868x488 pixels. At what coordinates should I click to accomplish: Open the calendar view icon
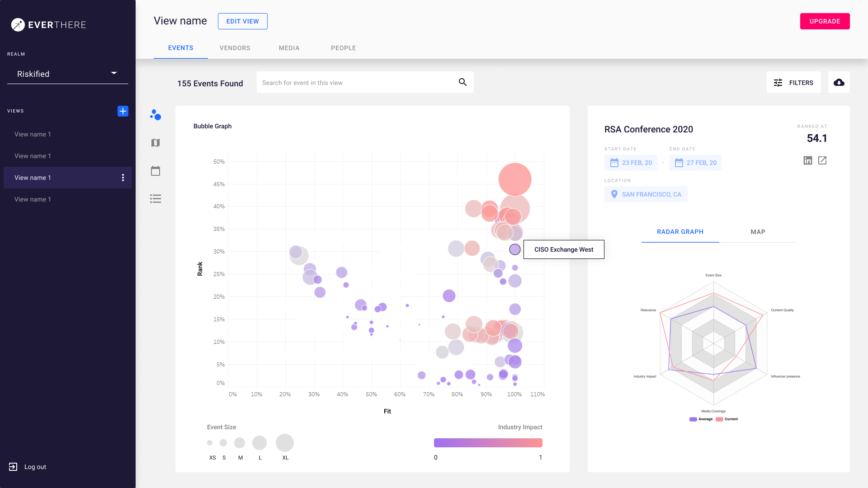[x=156, y=171]
